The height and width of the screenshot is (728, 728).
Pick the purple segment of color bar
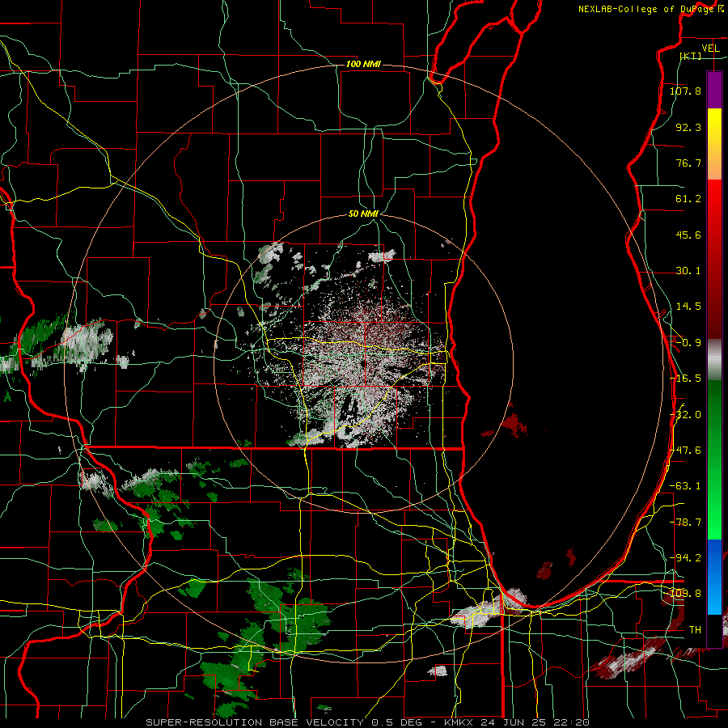[x=714, y=90]
